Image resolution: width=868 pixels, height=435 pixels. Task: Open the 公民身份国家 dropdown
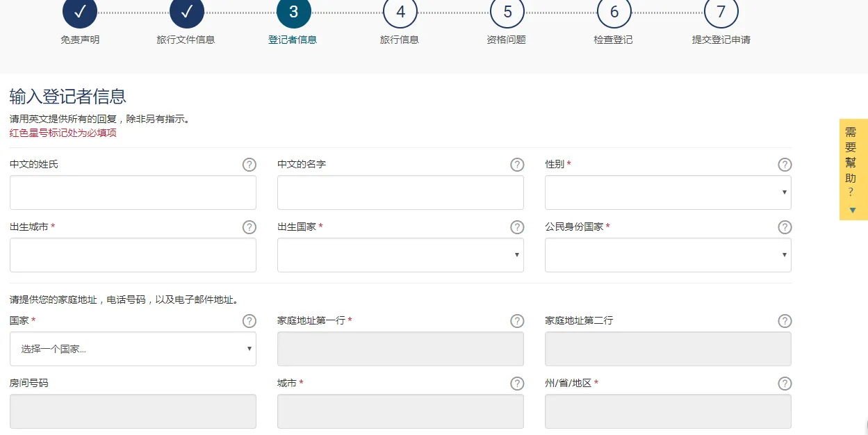coord(668,255)
